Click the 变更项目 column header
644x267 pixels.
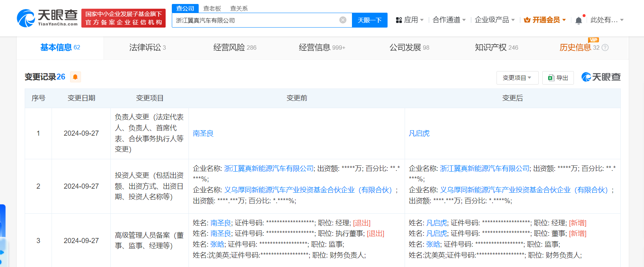coord(150,98)
